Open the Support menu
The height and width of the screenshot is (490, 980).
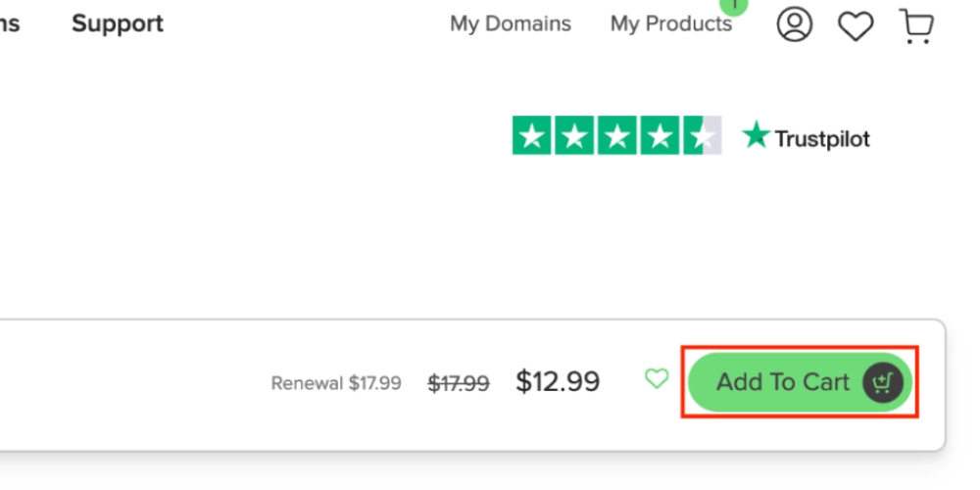(x=118, y=24)
